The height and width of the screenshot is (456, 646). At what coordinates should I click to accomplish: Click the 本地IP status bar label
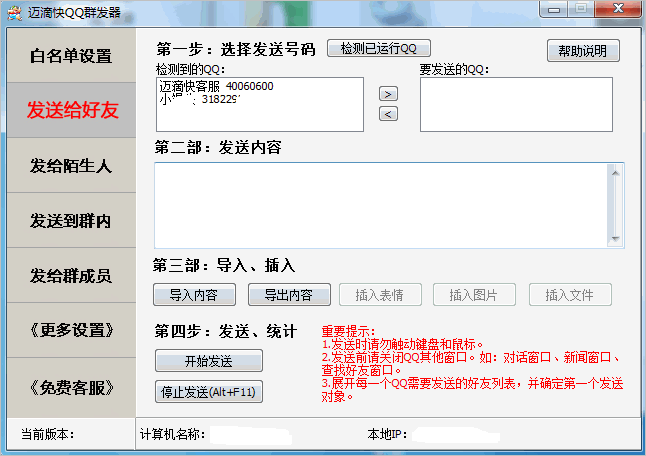coord(387,434)
